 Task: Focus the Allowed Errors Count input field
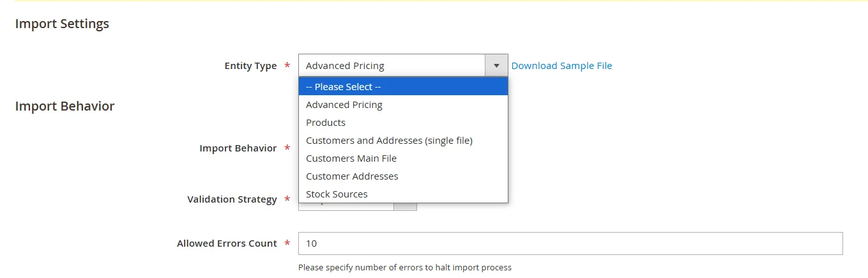pos(570,243)
